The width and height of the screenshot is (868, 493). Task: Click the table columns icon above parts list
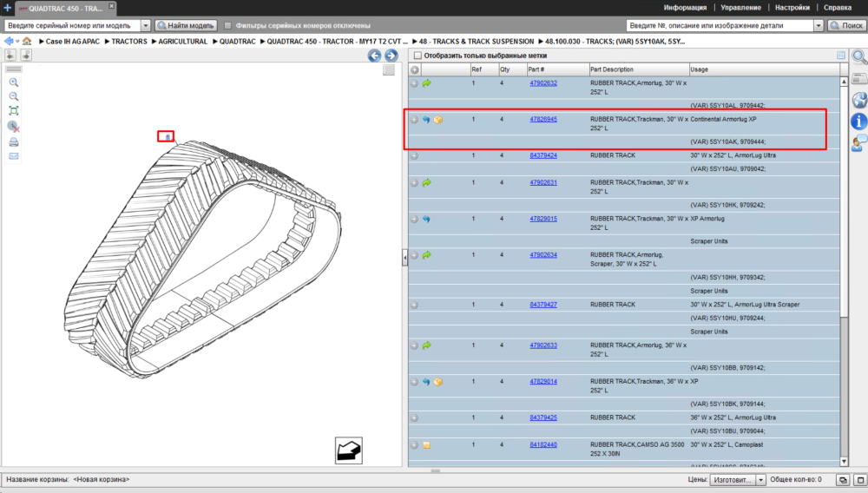coord(841,56)
